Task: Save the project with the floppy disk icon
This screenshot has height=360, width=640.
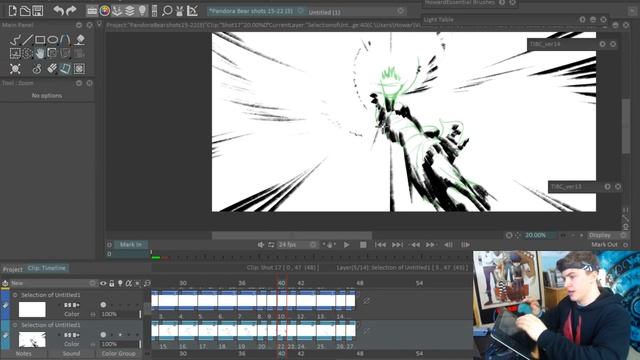Action: pos(38,11)
